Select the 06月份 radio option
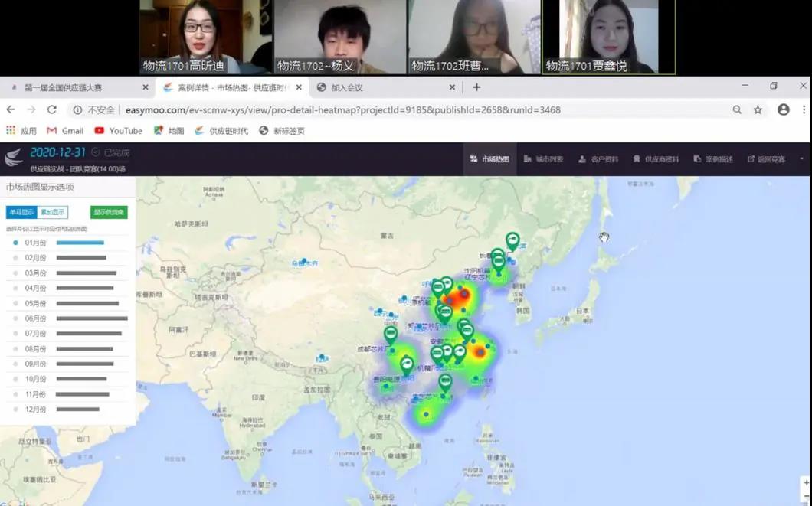Screen dimensions: 812x506 [x=15, y=318]
